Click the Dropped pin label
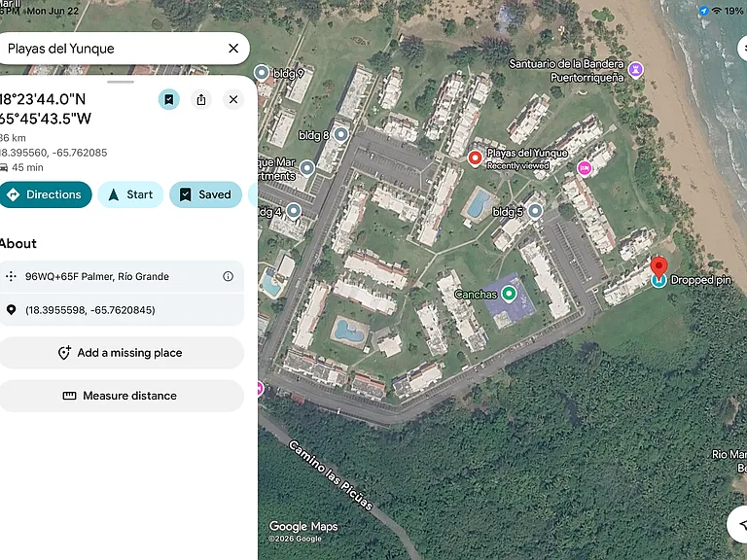The width and height of the screenshot is (747, 560). [x=700, y=280]
